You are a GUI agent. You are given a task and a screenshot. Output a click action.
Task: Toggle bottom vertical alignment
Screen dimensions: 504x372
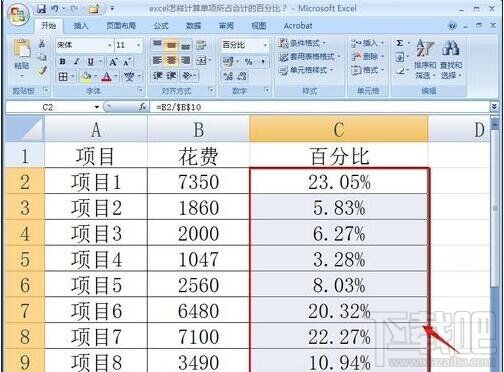(x=186, y=45)
